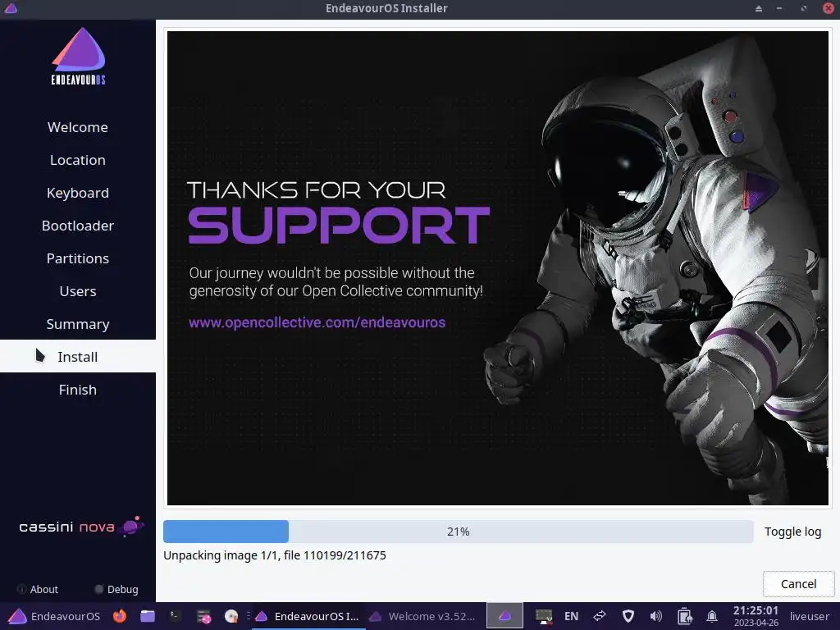Click the EN keyboard layout indicator

click(571, 616)
